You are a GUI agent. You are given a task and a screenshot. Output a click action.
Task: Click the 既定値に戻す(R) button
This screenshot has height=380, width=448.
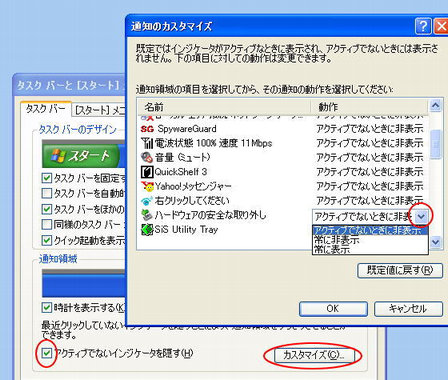coord(400,270)
